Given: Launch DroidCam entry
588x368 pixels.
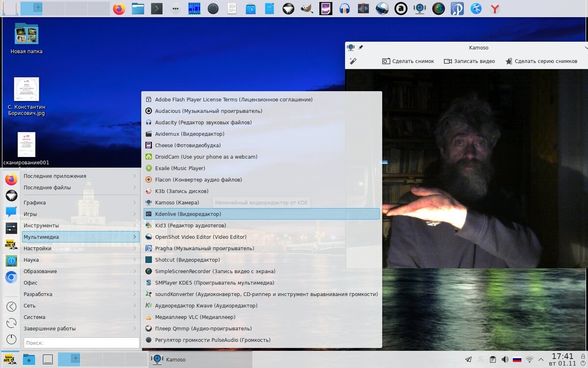Looking at the screenshot, I should [x=262, y=157].
